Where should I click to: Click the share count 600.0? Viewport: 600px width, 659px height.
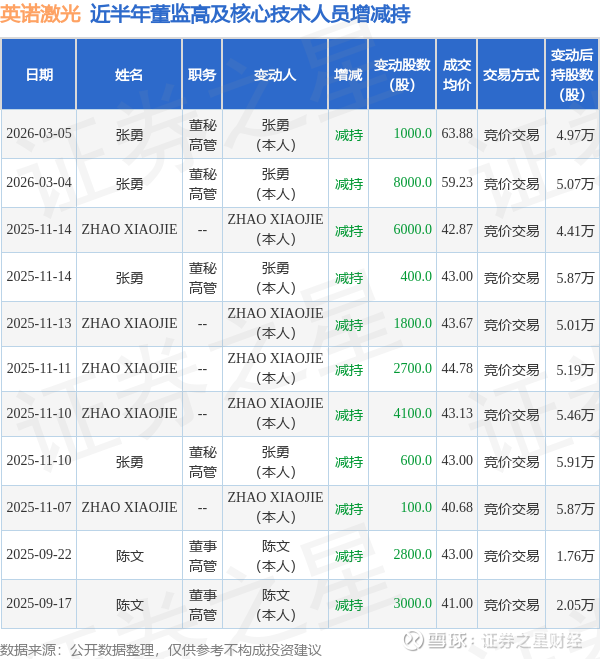point(416,460)
